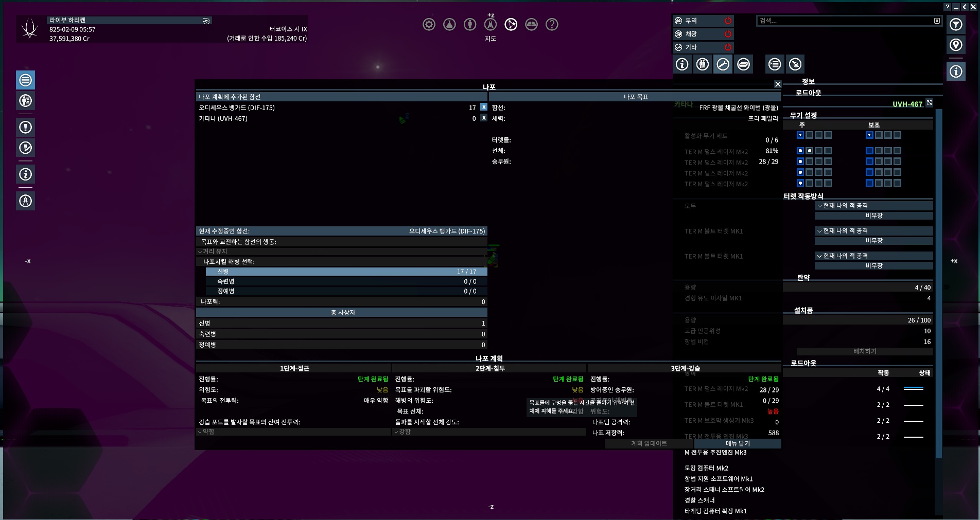Click the right sidebar info icon
The height and width of the screenshot is (520, 980).
956,71
